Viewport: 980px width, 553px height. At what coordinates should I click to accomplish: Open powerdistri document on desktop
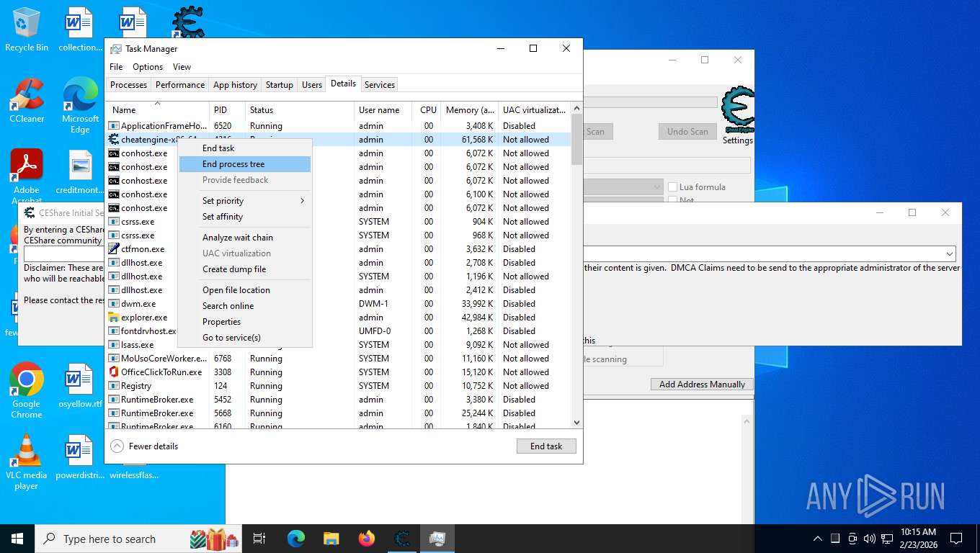tap(80, 457)
